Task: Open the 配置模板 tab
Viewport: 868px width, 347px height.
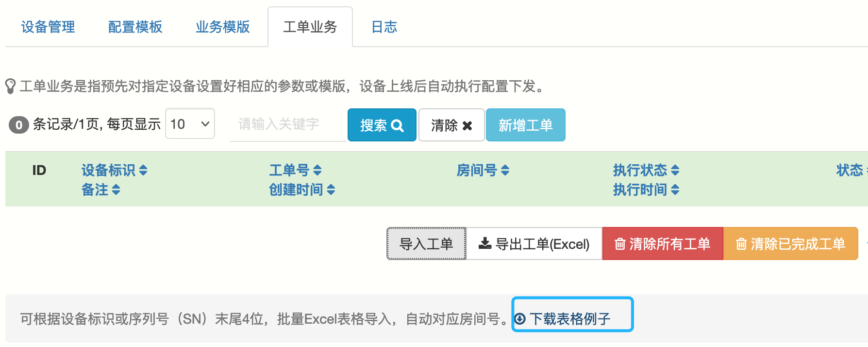Action: [135, 27]
